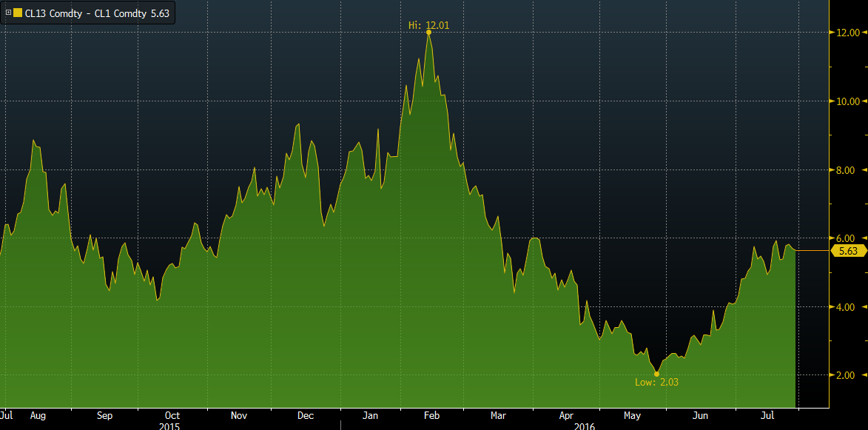
Task: Click the May x-axis label
Action: click(632, 415)
